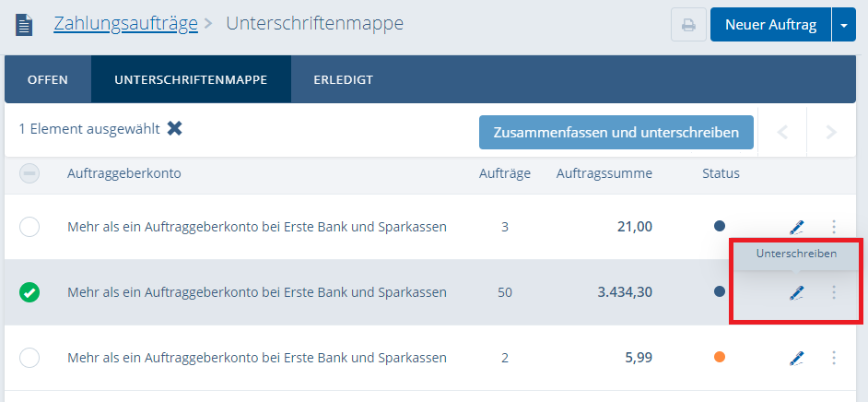Select the row with 3 Aufträge
868x402 pixels.
point(29,227)
